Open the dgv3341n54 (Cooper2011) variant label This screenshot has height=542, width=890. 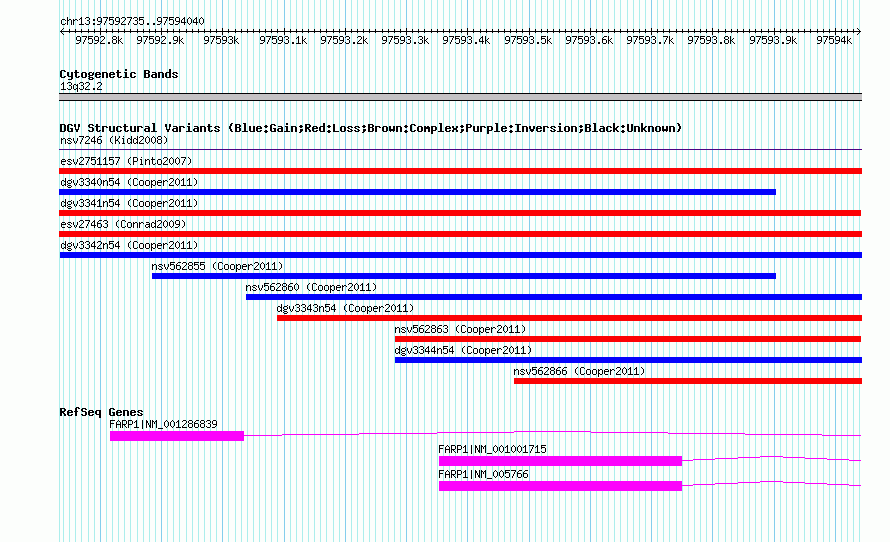(x=129, y=203)
